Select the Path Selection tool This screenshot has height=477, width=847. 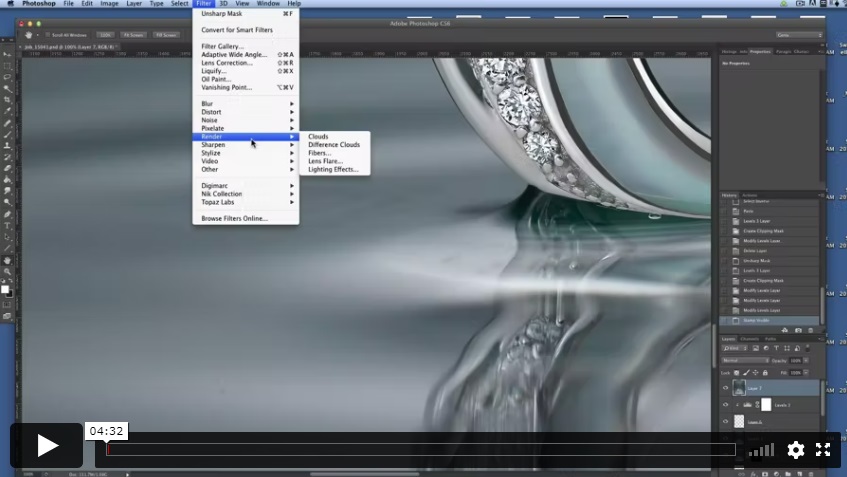tap(7, 237)
